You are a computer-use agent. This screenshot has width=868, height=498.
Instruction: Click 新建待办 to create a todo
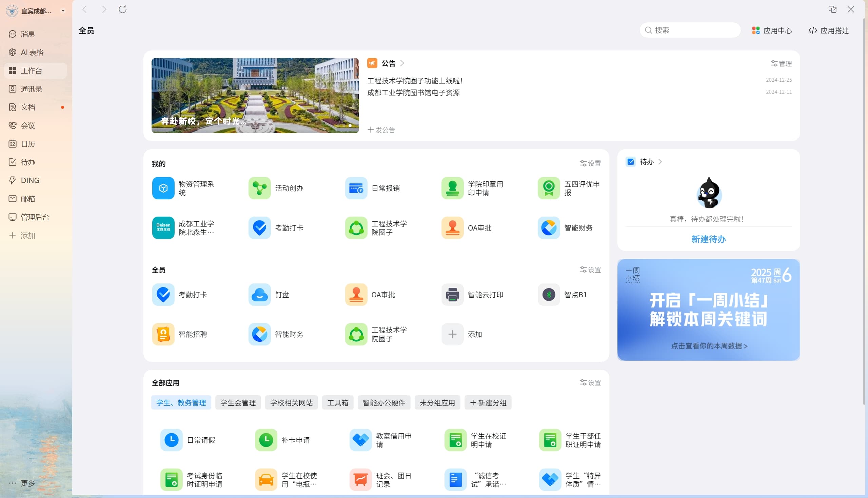[708, 239]
